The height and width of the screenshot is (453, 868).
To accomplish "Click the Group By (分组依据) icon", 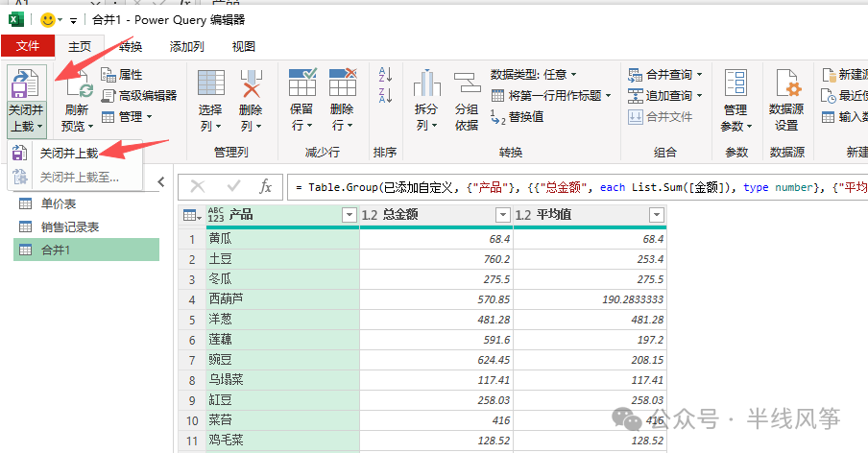I will pyautogui.click(x=467, y=83).
